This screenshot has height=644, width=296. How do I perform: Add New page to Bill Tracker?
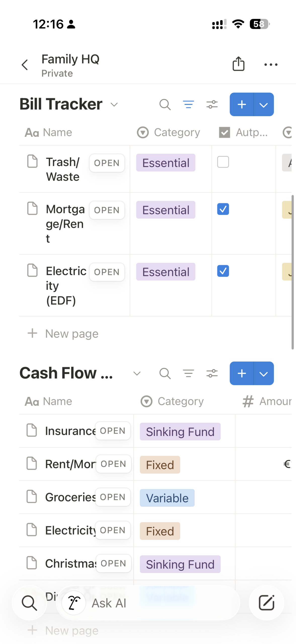coord(72,334)
